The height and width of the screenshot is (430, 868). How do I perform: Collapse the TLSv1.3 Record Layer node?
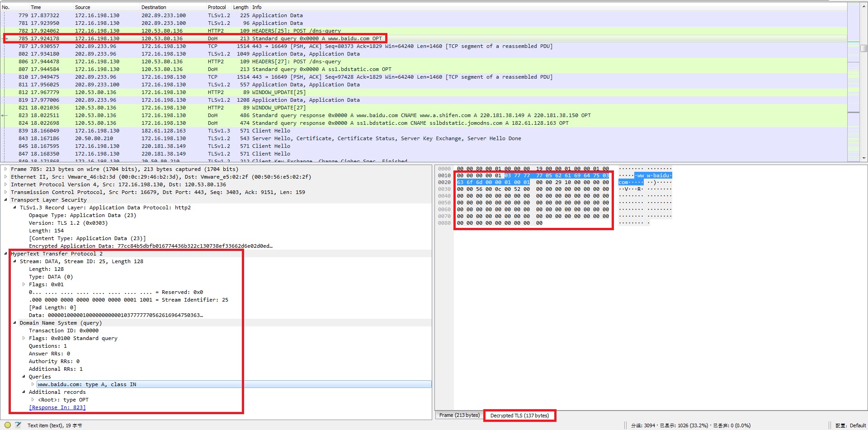(x=15, y=208)
